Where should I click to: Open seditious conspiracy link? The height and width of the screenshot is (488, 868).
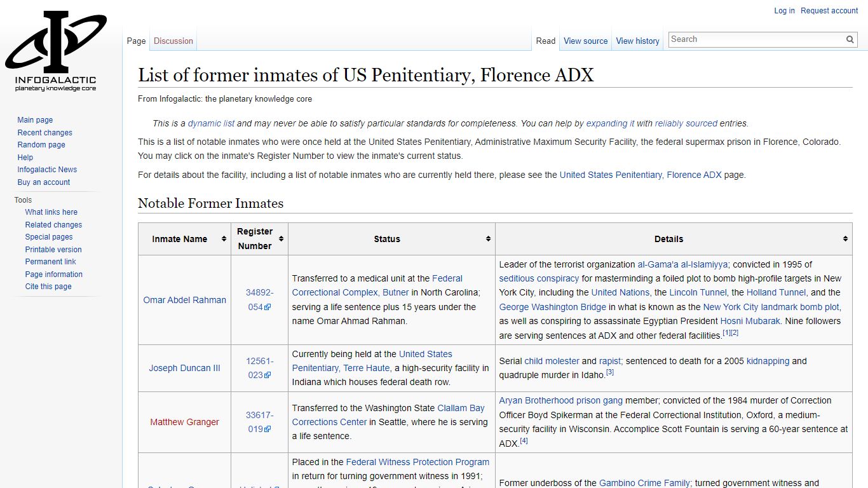[x=539, y=278]
